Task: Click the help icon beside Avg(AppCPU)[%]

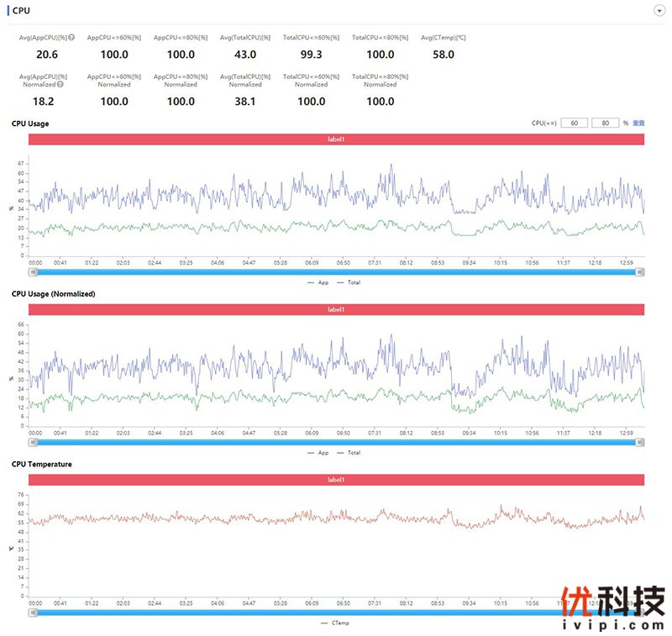Action: 71,38
